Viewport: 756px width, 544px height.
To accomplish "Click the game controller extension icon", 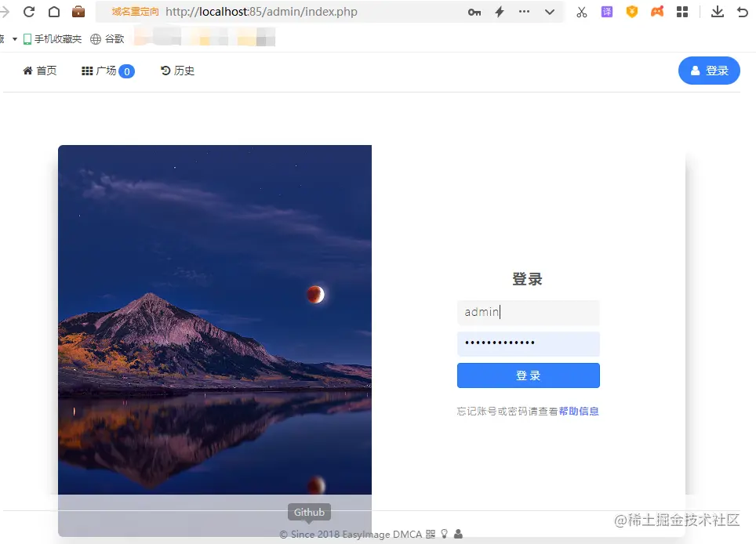I will point(657,12).
